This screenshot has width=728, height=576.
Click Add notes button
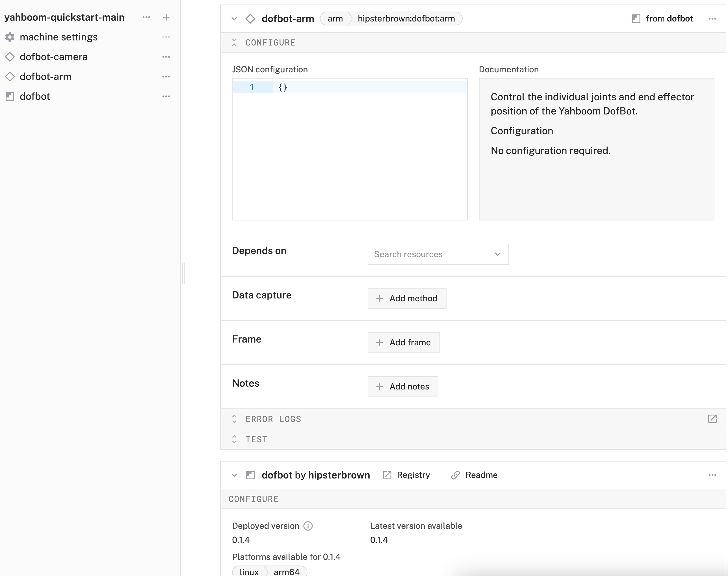[403, 386]
